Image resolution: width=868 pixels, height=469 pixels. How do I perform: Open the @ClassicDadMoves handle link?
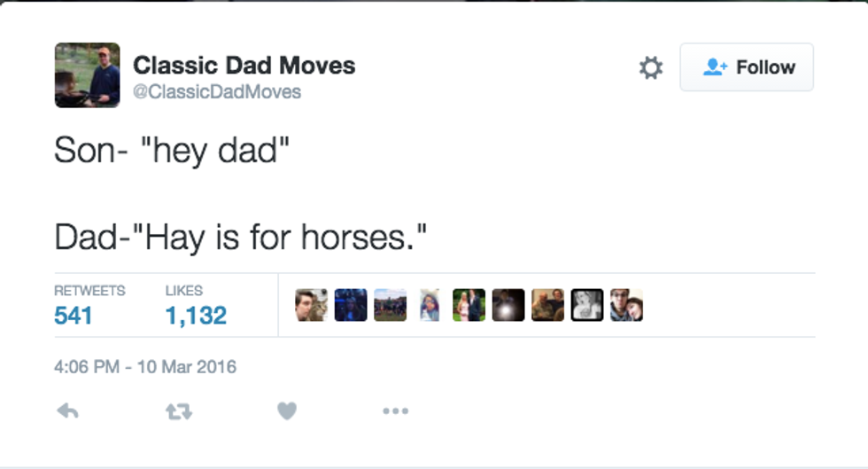coord(217,92)
